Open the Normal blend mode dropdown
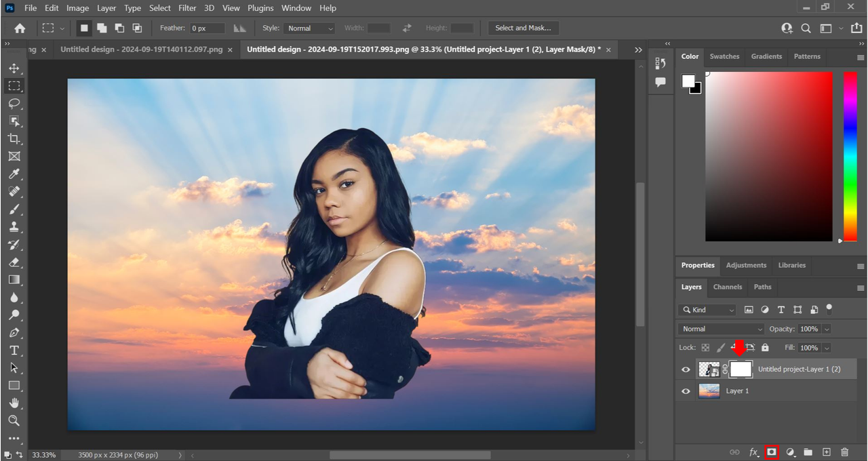868x461 pixels. 721,329
